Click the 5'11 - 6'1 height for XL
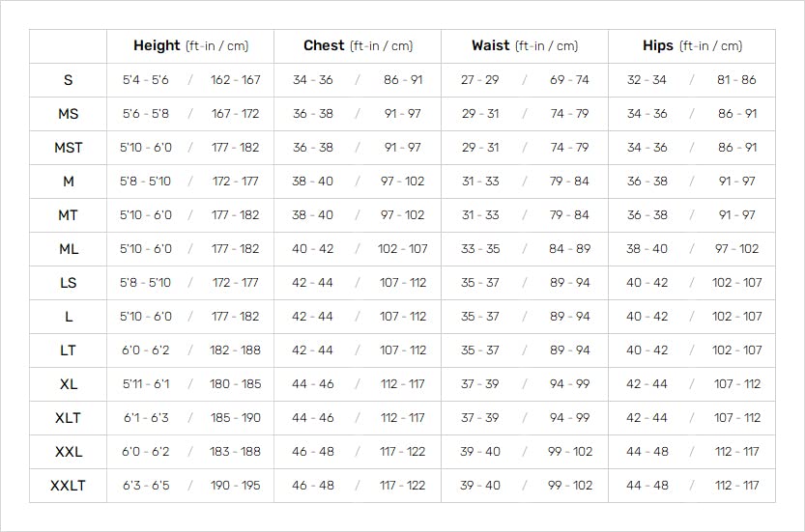The image size is (805, 532). (x=146, y=384)
